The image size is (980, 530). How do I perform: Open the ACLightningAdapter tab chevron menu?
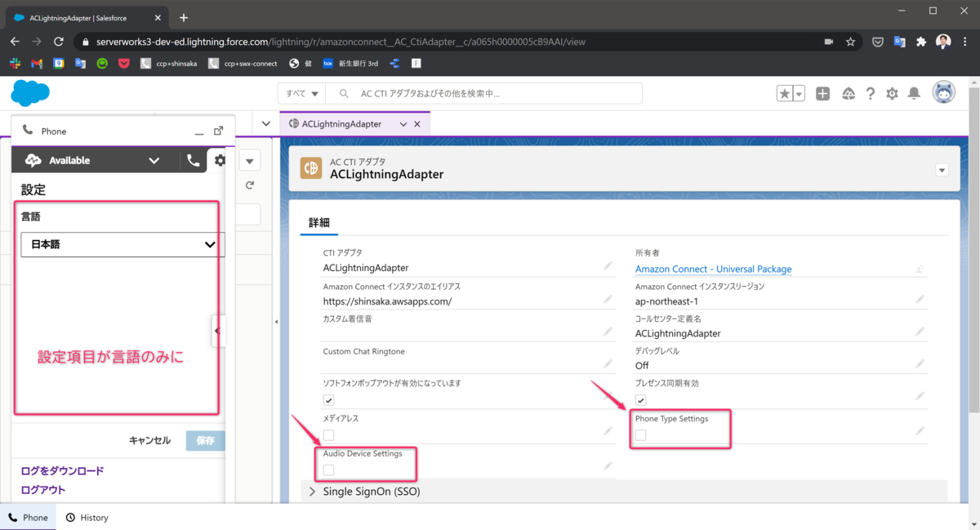(402, 124)
